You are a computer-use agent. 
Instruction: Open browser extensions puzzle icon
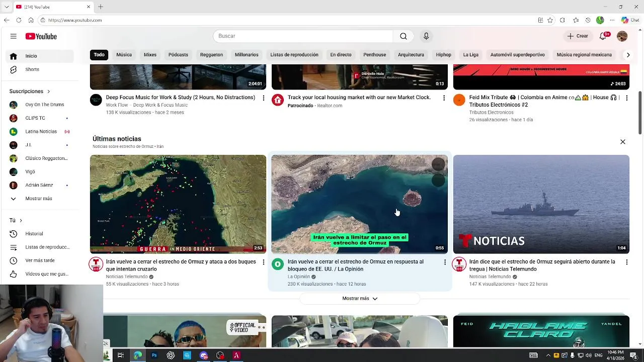pyautogui.click(x=562, y=20)
